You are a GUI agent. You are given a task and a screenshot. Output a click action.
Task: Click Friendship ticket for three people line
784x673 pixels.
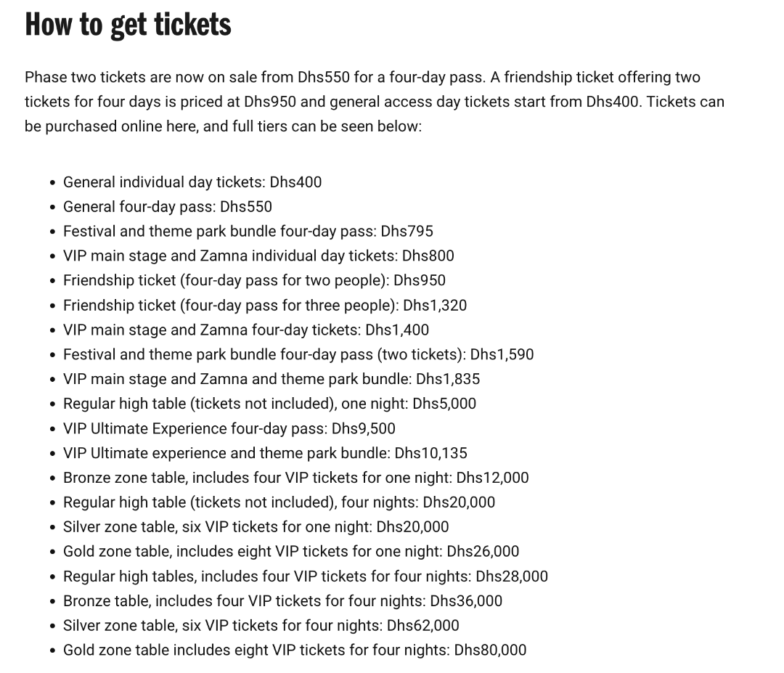click(264, 306)
